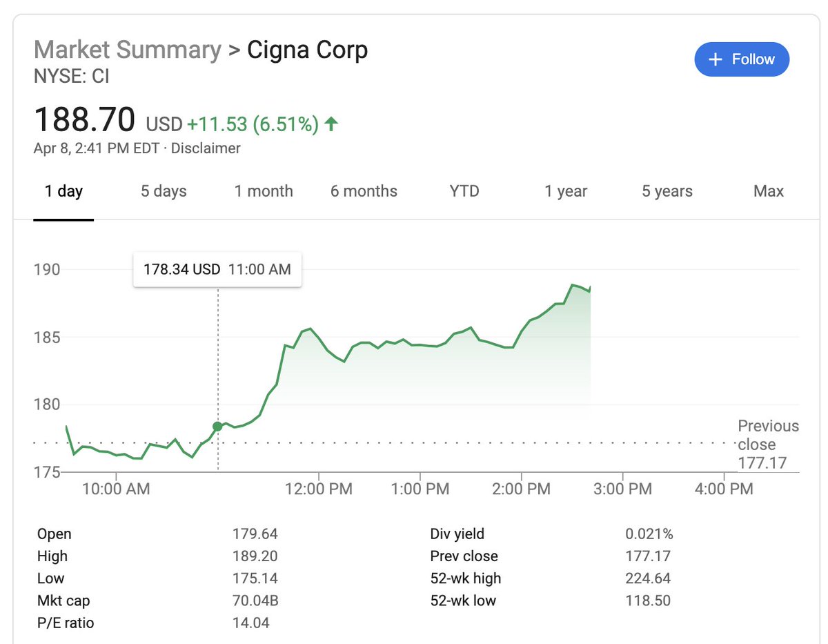Click the 12:00 PM axis label
Image resolution: width=828 pixels, height=644 pixels.
click(318, 489)
